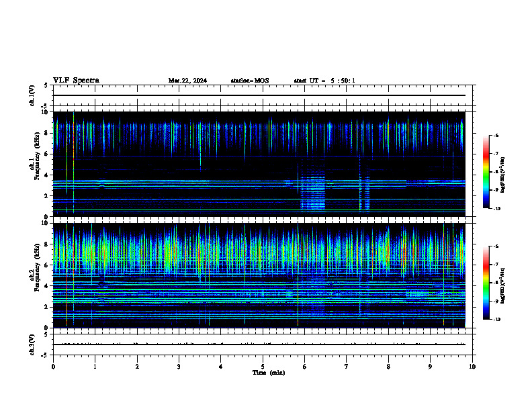Click the ch.2 color bar title "log(PSD)(V²/Hz)"
The height and width of the screenshot is (411, 532).
503,286
